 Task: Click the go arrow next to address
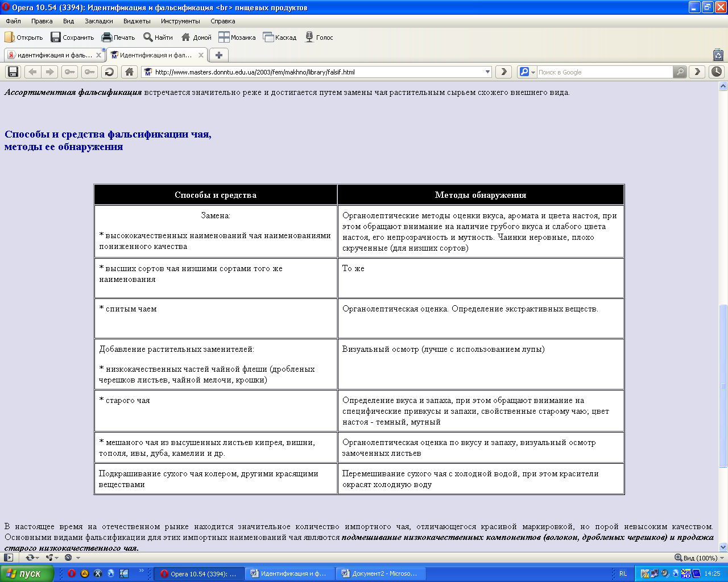point(503,72)
